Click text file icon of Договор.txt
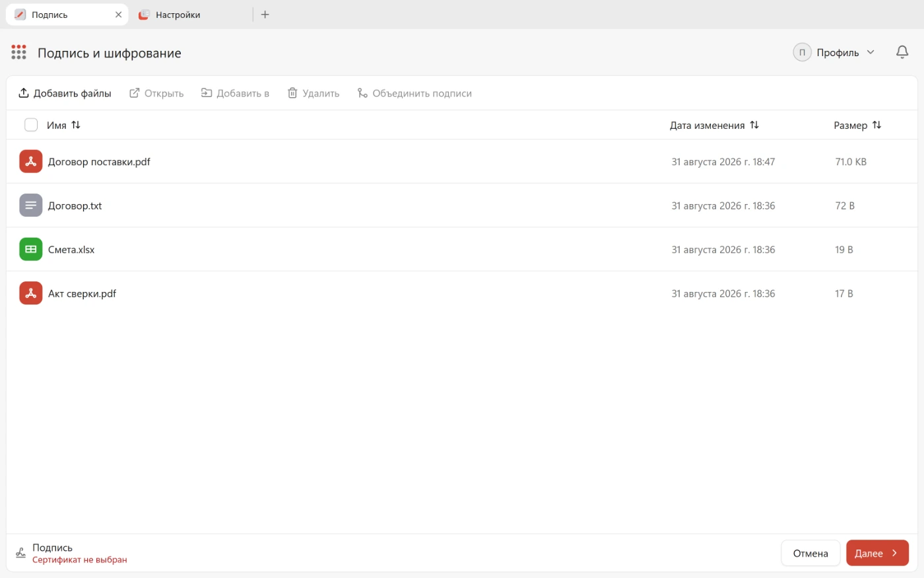Viewport: 924px width, 578px height. tap(31, 205)
